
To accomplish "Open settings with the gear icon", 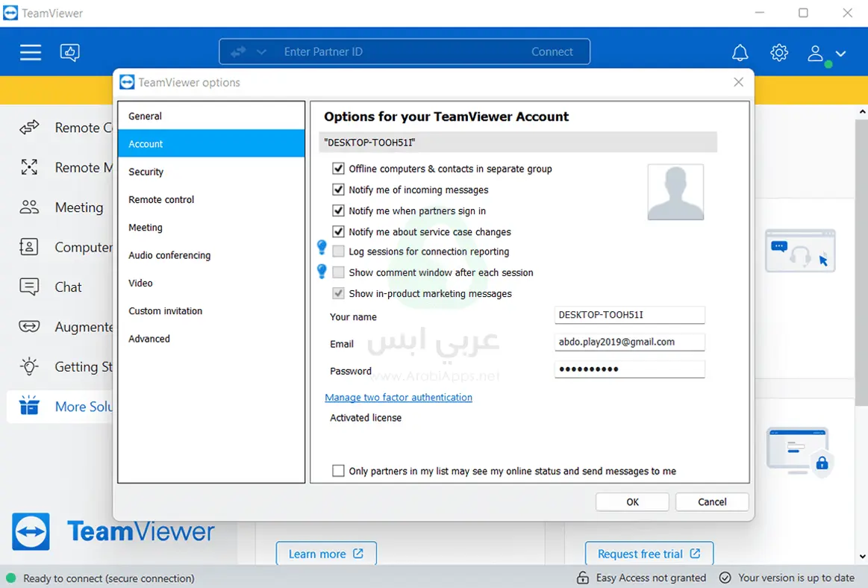I will tap(778, 51).
